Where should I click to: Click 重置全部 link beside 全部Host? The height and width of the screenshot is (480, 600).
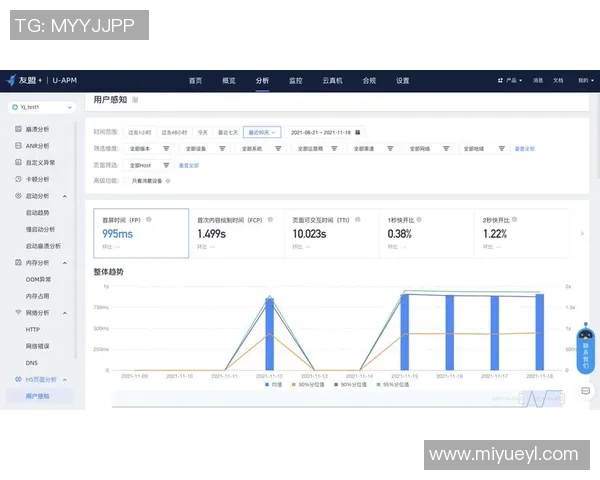tap(189, 165)
